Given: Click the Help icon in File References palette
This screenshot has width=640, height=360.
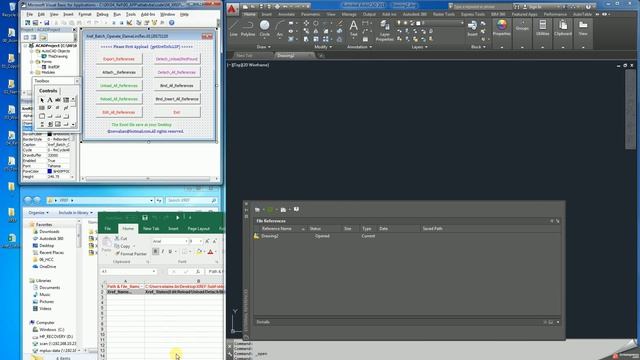Looking at the screenshot, I should pyautogui.click(x=296, y=209).
